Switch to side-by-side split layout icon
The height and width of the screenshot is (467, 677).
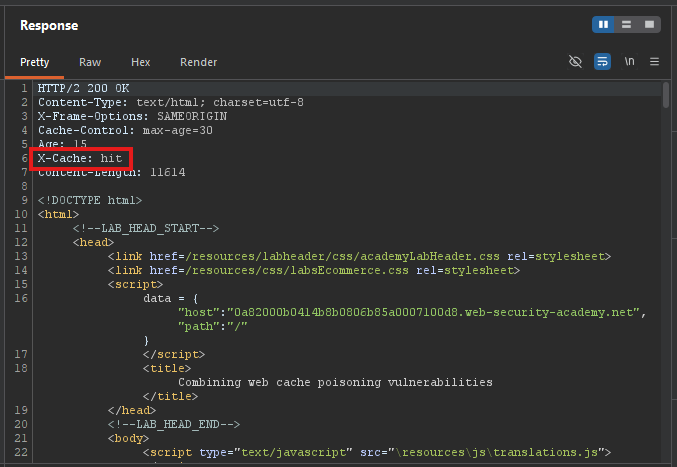pyautogui.click(x=603, y=25)
